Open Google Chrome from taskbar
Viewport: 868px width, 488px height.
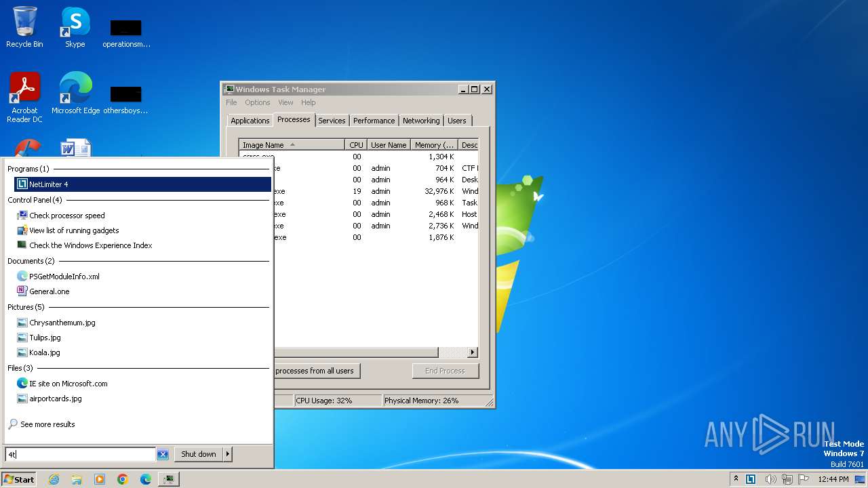click(123, 479)
